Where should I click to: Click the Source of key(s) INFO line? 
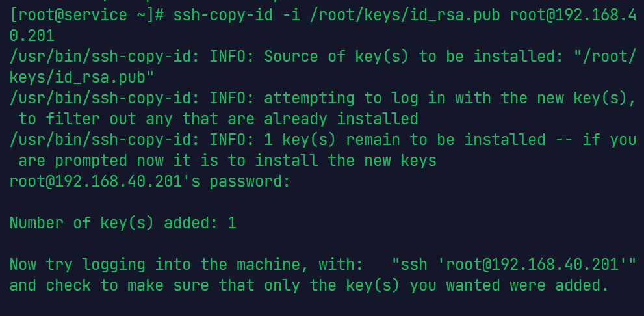coord(323,57)
